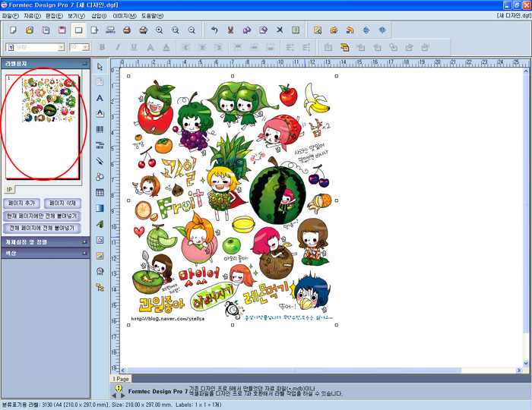Viewport: 532px width, 410px height.
Task: Select the WordArt styled text tool
Action: click(100, 224)
